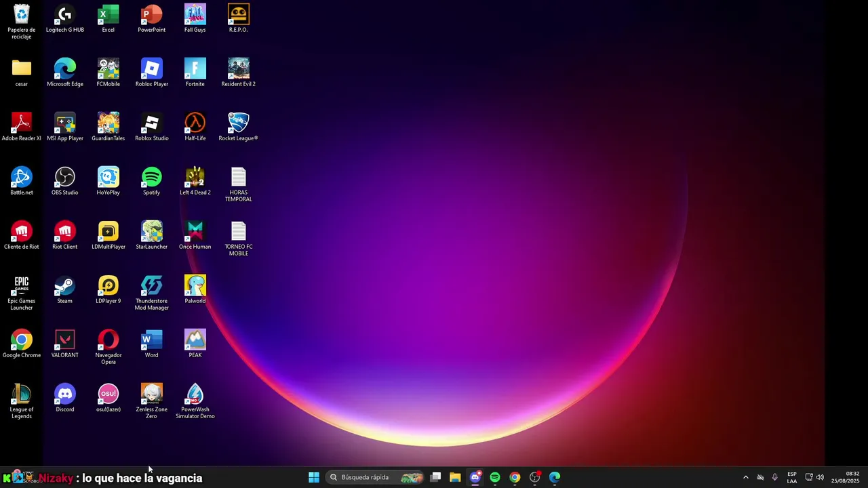
Task: Click the Búsqueda rápida search box
Action: (x=376, y=477)
